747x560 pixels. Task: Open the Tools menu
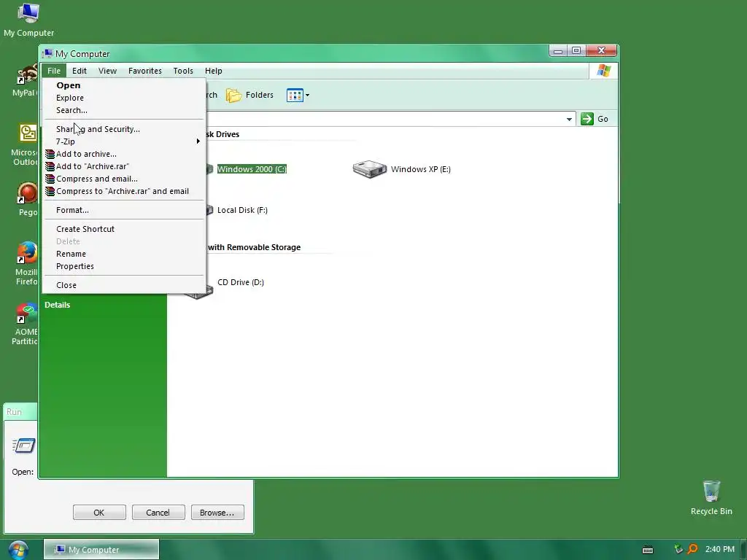[183, 71]
